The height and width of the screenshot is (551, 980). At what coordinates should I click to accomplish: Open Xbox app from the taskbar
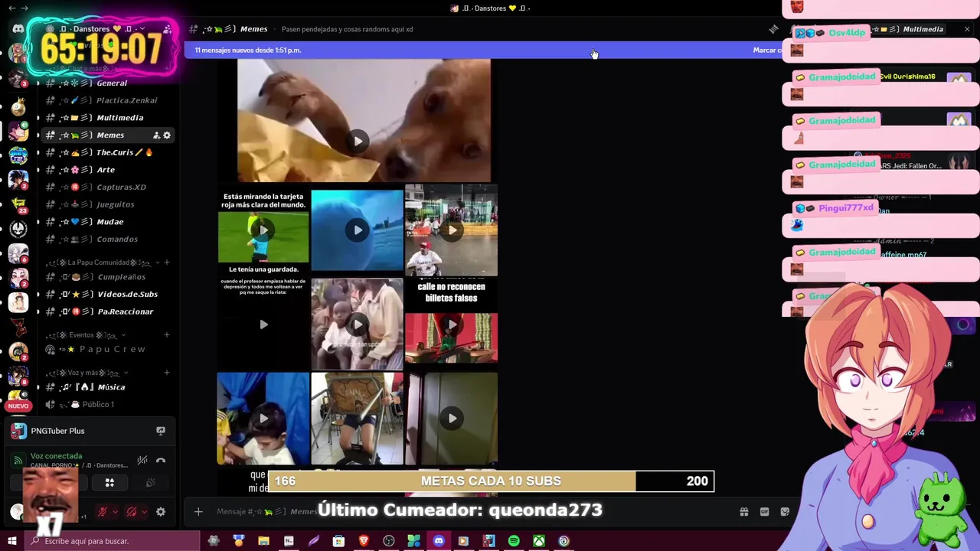pyautogui.click(x=539, y=541)
